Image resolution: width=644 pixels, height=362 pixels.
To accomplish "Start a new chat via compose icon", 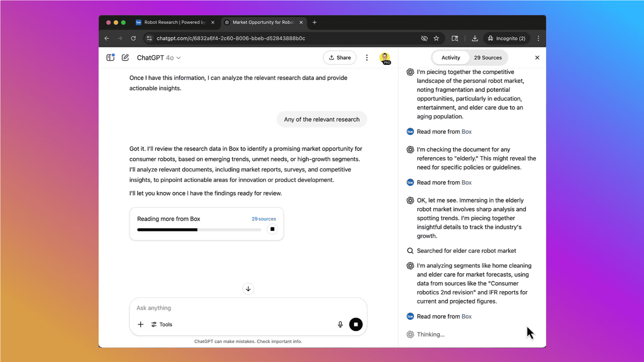I will [125, 57].
